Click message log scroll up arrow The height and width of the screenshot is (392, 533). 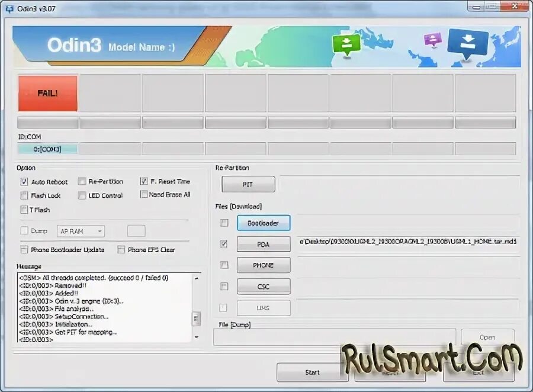(197, 278)
